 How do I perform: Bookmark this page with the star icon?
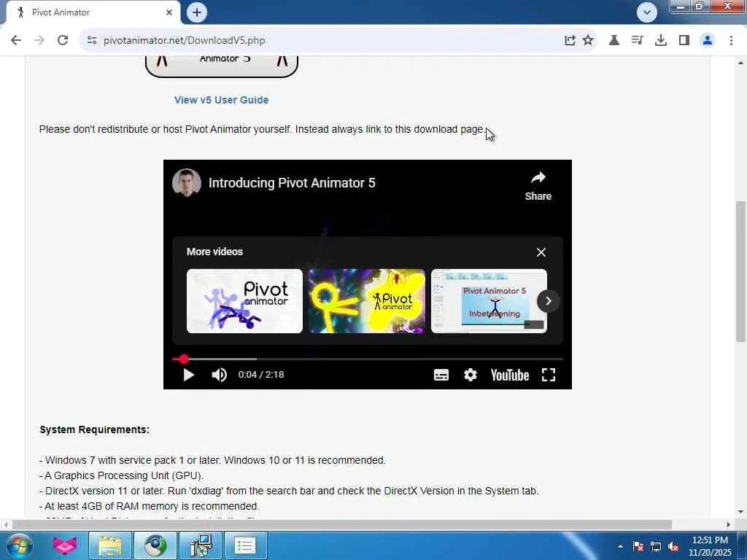(x=588, y=41)
